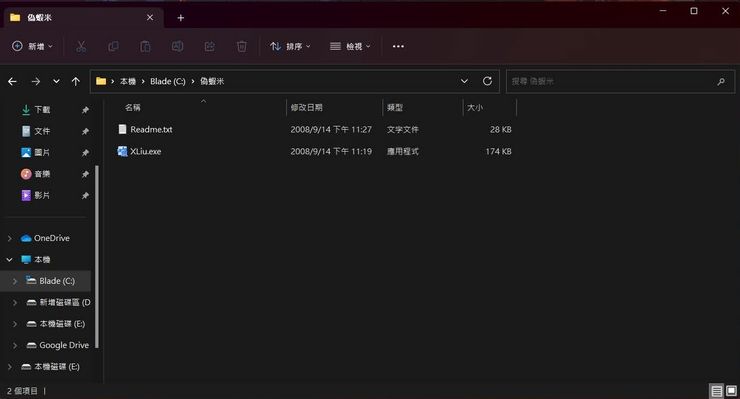
Task: Open the 排序 (Sort) dropdown
Action: click(290, 46)
